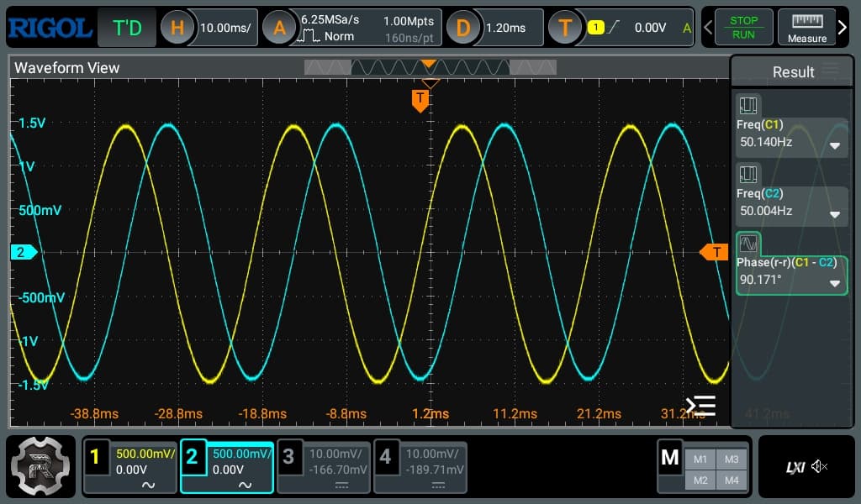Viewport: 861px width, 504px height.
Task: Open acquisition settings via the A icon
Action: (x=280, y=27)
